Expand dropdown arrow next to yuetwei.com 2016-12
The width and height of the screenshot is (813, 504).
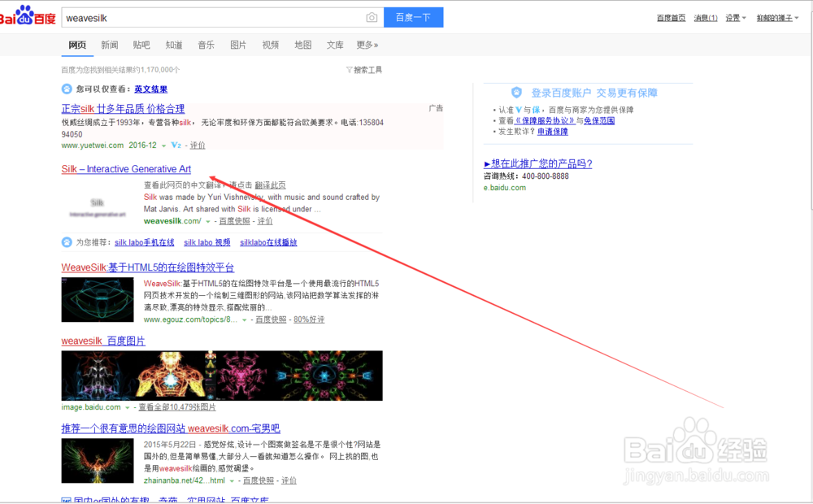164,146
